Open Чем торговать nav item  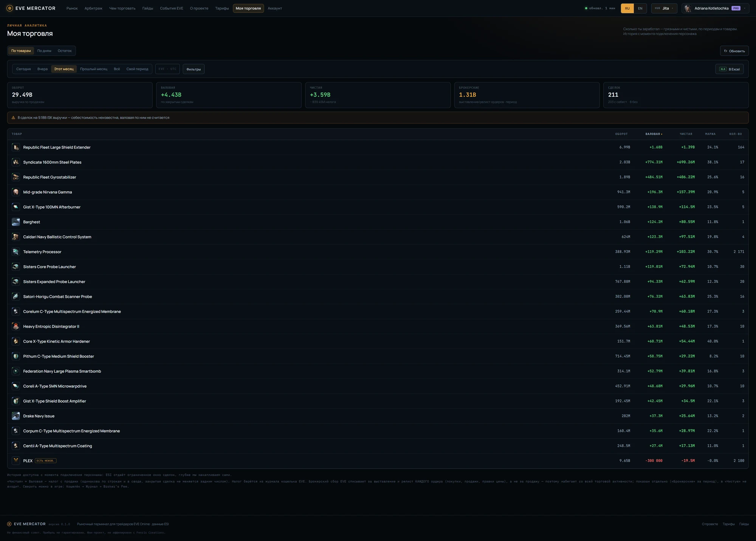coord(122,8)
